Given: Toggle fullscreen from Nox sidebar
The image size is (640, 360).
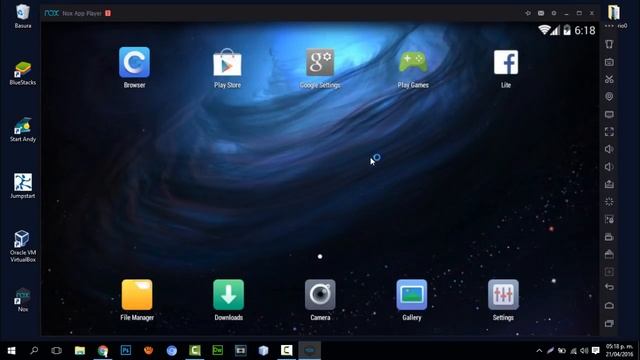Looking at the screenshot, I should pos(609,131).
